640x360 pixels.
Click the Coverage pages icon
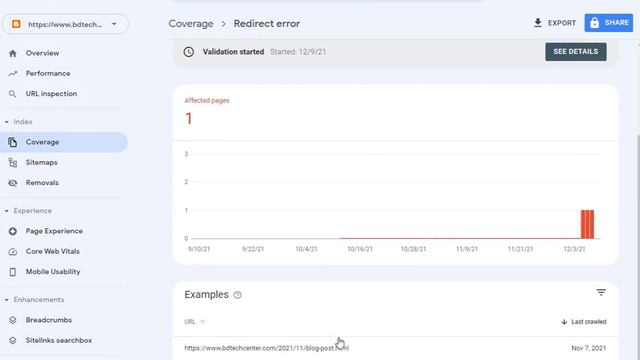point(13,142)
